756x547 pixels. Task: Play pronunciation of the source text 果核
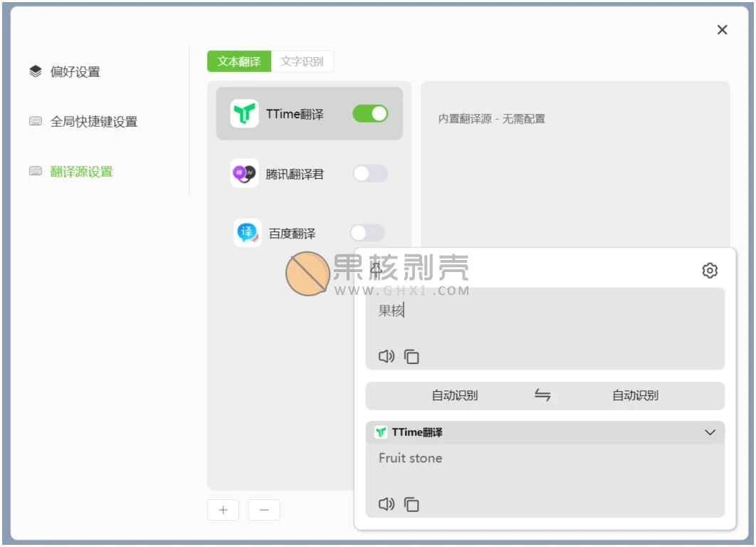coord(386,356)
